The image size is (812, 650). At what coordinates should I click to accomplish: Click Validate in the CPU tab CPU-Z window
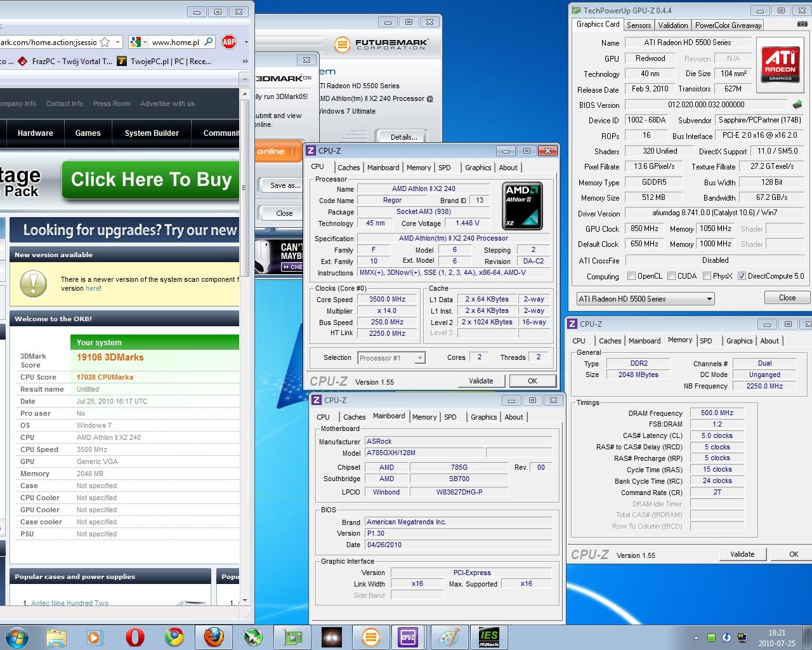tap(481, 381)
